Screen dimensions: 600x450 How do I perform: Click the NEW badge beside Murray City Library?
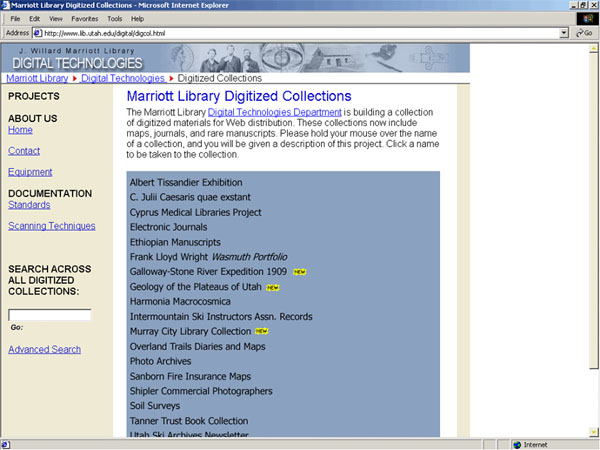click(x=261, y=331)
